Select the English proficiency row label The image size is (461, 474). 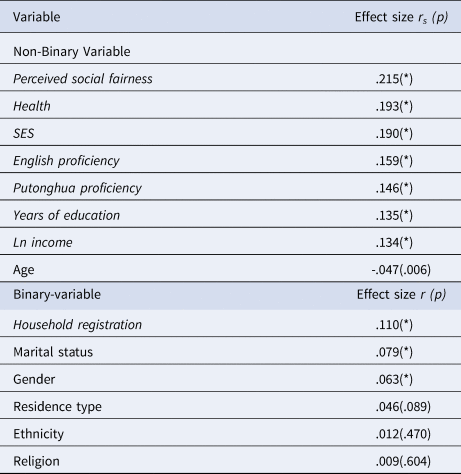(66, 161)
